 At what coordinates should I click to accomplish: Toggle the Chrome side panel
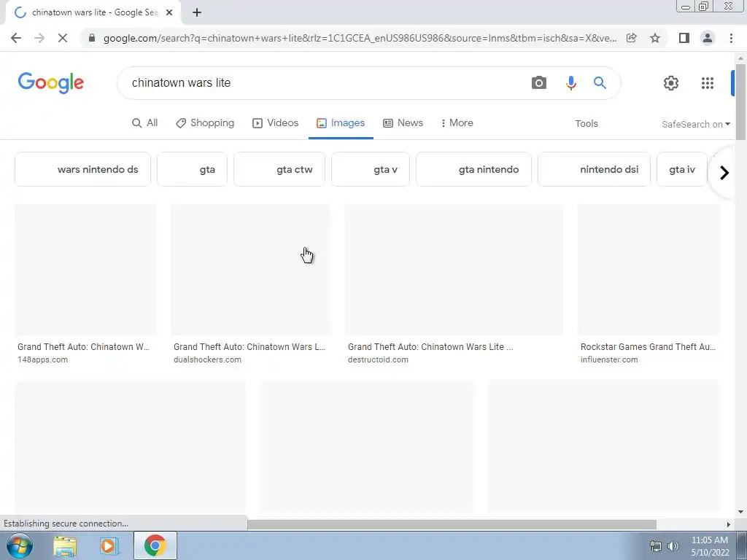coord(684,38)
